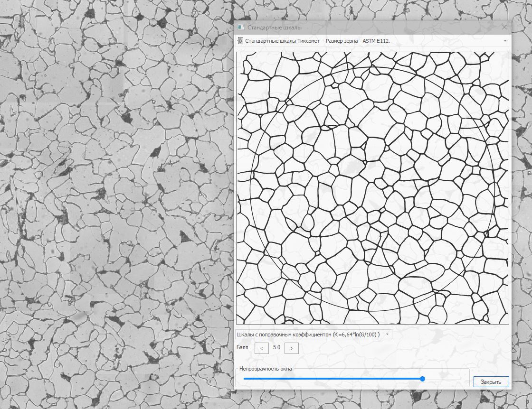The image size is (532, 409).
Task: Click the Непрозрачность окна label
Action: point(266,369)
